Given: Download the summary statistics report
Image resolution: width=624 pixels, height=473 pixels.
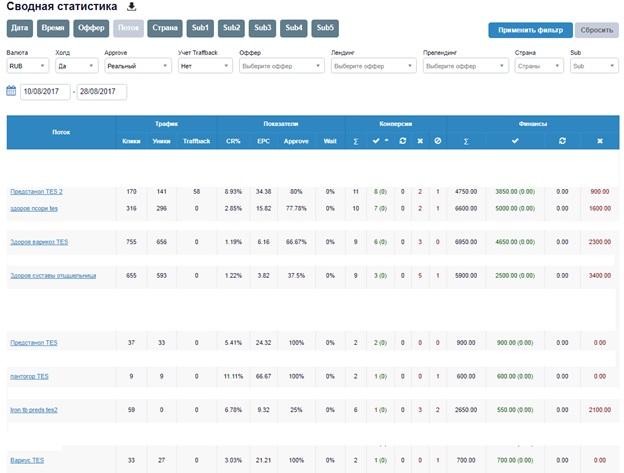Looking at the screenshot, I should click(x=132, y=6).
